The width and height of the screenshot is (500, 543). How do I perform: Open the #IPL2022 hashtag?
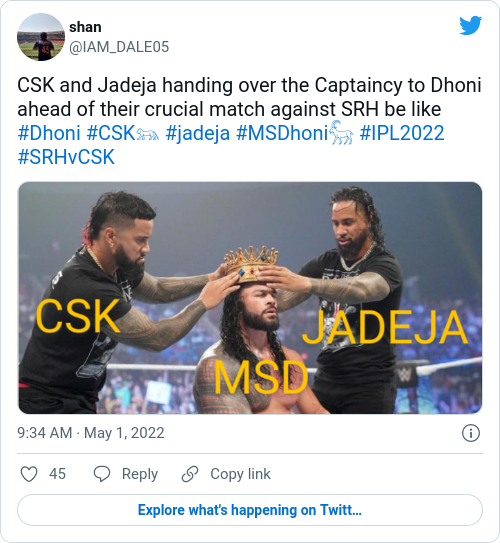pyautogui.click(x=402, y=133)
